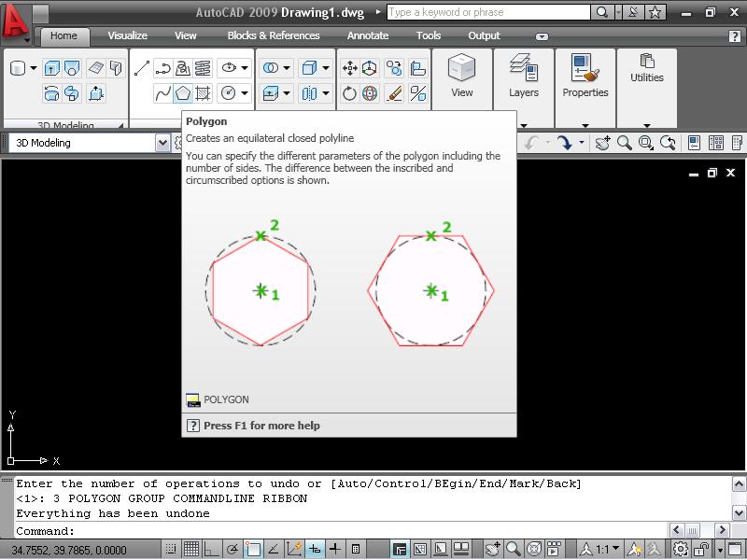The height and width of the screenshot is (560, 747).
Task: Click the Zoom Window toolbar icon
Action: coord(645,143)
